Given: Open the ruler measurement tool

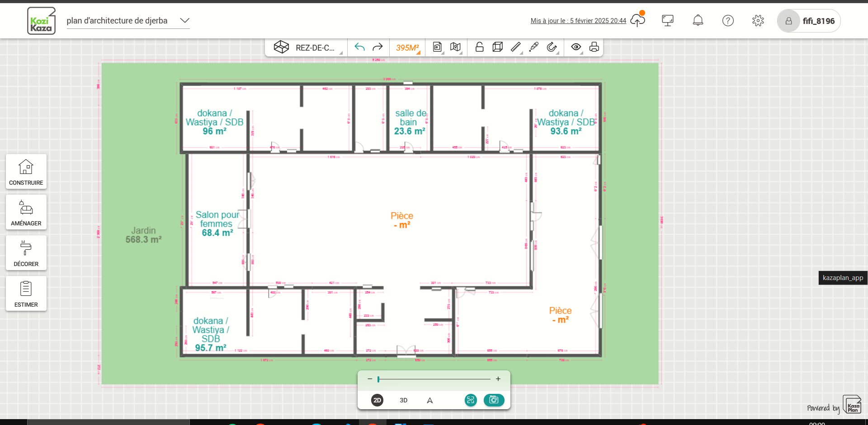Looking at the screenshot, I should click(x=516, y=47).
